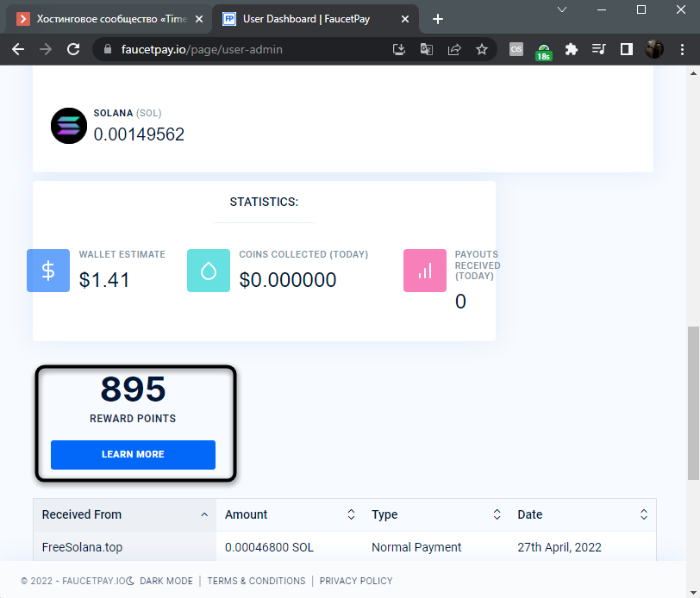Bookmark this page with the star

pyautogui.click(x=482, y=49)
